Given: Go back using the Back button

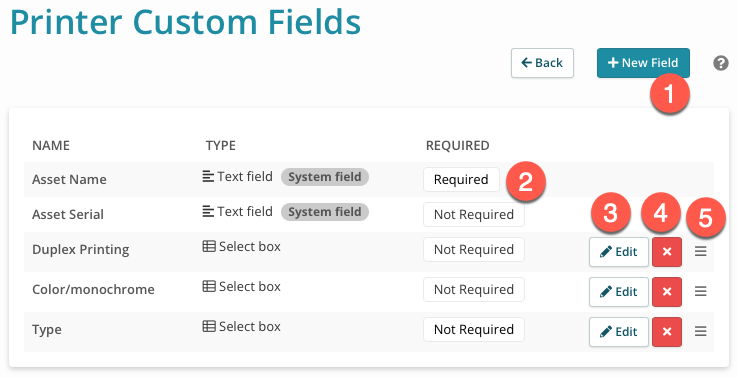Looking at the screenshot, I should tap(542, 63).
